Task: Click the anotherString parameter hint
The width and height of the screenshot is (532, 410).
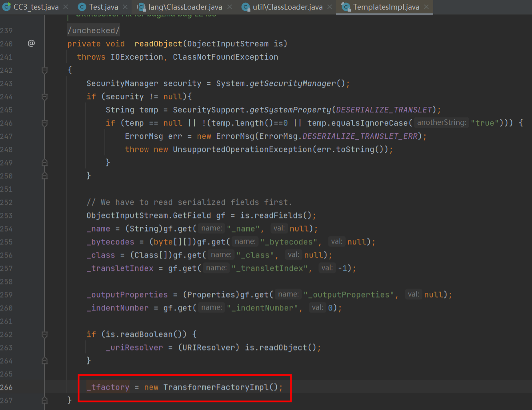Action: click(441, 122)
